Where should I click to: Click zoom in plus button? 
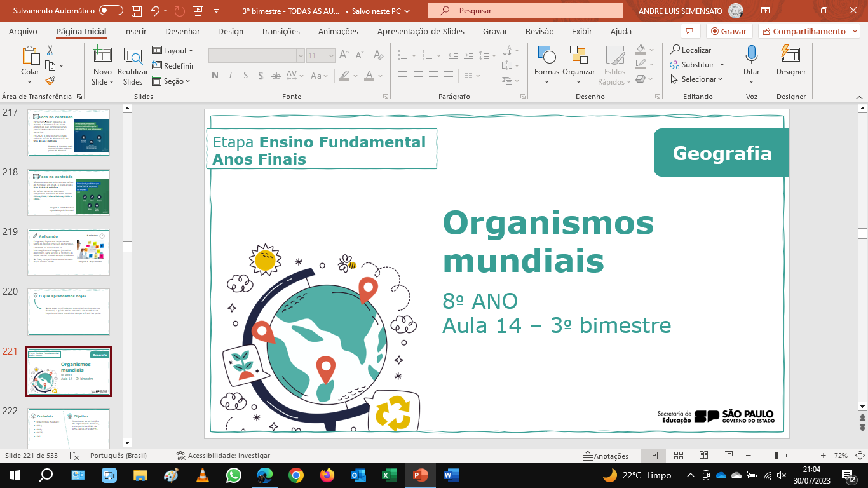[824, 456]
